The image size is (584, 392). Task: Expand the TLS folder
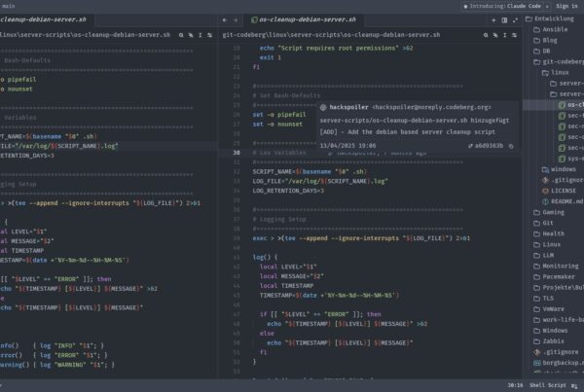548,299
